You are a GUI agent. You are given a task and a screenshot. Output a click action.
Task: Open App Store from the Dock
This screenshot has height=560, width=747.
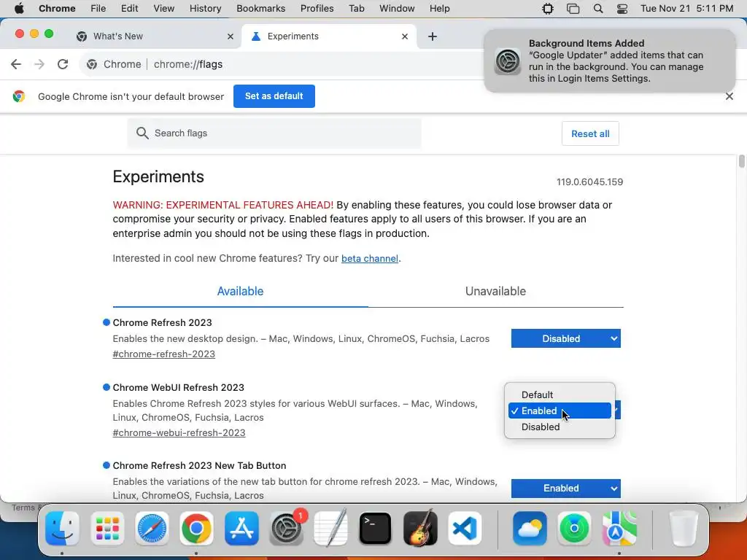[x=241, y=528]
